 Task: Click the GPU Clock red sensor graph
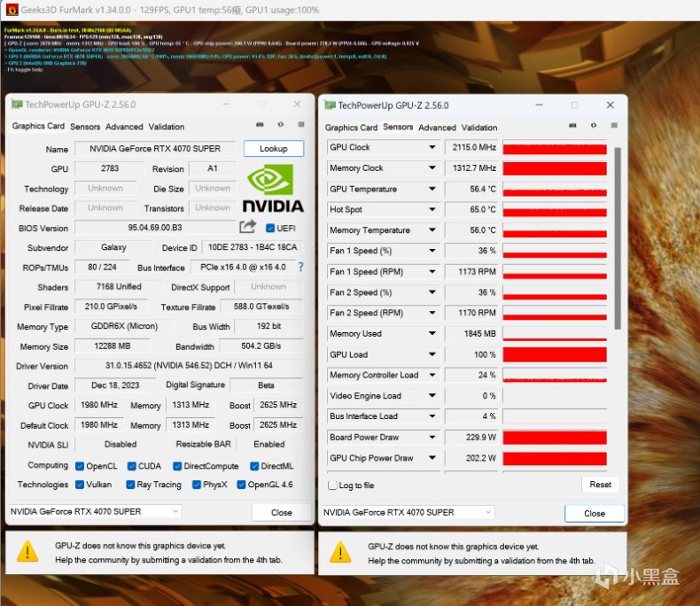tap(555, 147)
